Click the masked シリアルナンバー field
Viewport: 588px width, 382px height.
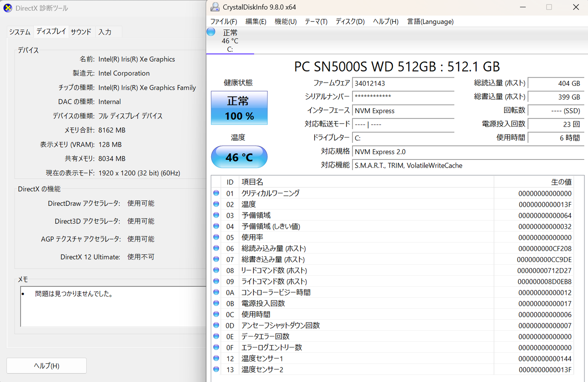403,97
